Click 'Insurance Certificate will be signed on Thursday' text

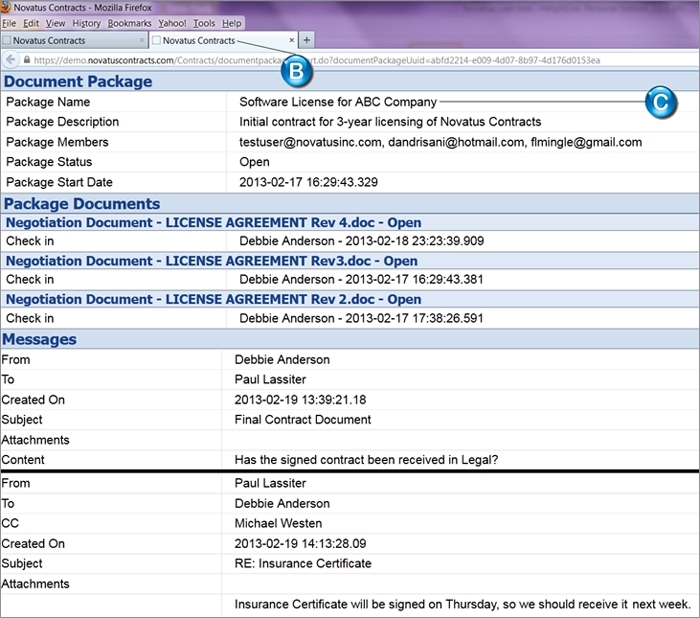pyautogui.click(x=462, y=604)
